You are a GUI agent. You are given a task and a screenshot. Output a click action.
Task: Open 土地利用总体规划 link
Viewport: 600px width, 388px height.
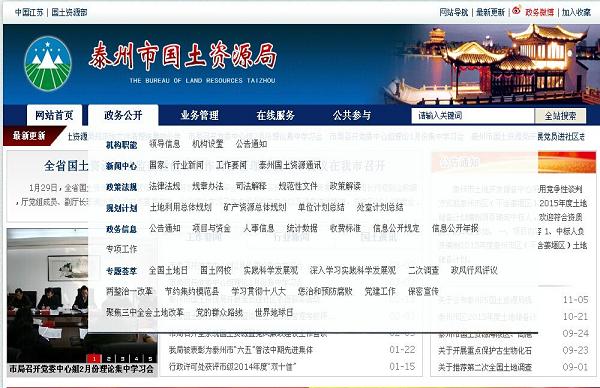point(180,207)
